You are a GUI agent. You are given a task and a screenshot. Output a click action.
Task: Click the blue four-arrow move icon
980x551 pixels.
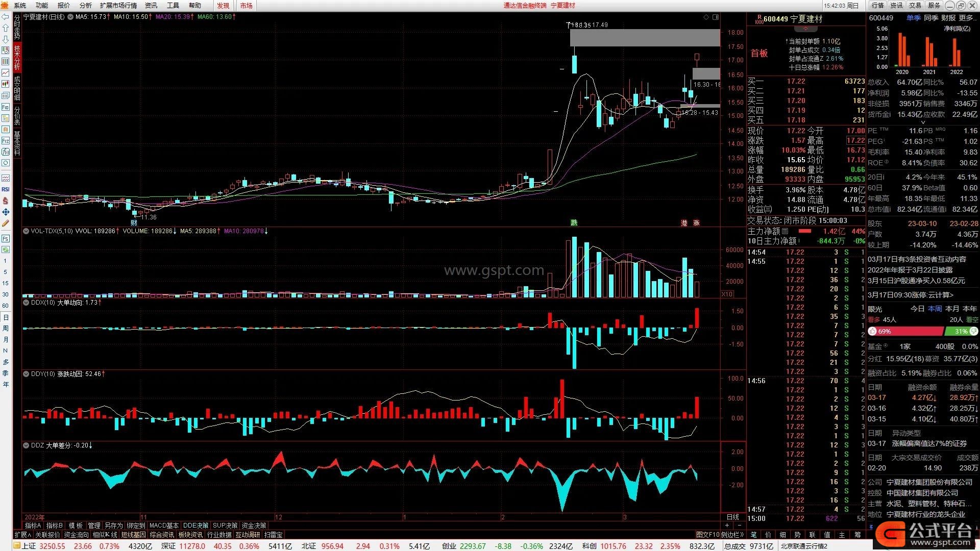click(6, 212)
